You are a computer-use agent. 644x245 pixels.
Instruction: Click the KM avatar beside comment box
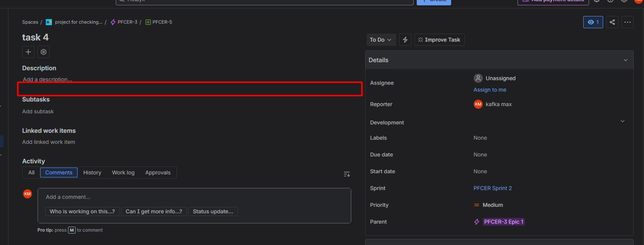click(28, 194)
